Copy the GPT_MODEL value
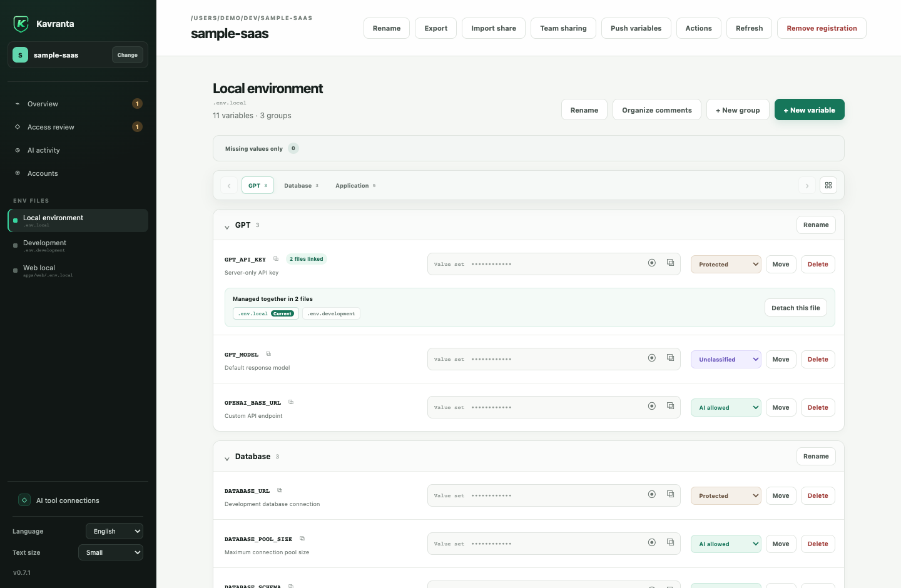Viewport: 901px width, 588px height. coord(670,358)
